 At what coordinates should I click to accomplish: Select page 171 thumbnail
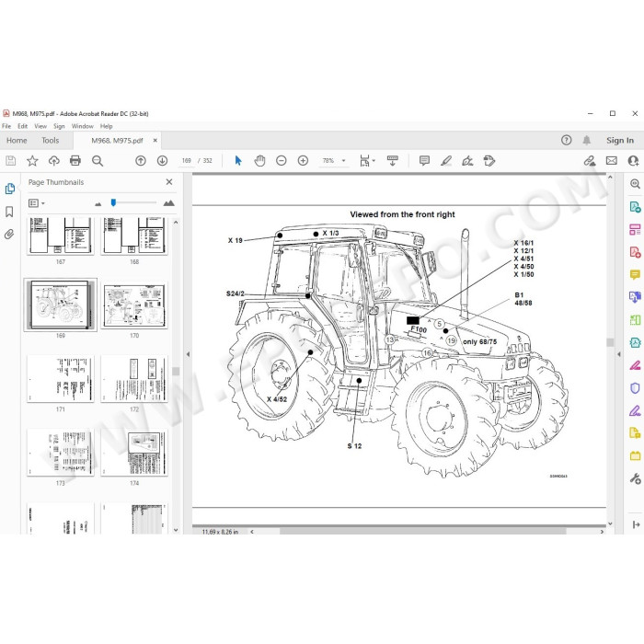(x=61, y=379)
